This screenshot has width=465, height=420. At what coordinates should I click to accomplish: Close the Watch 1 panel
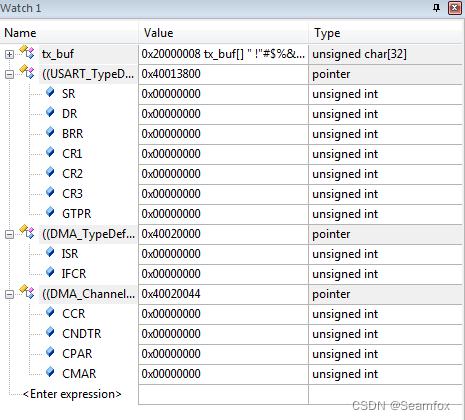click(455, 8)
